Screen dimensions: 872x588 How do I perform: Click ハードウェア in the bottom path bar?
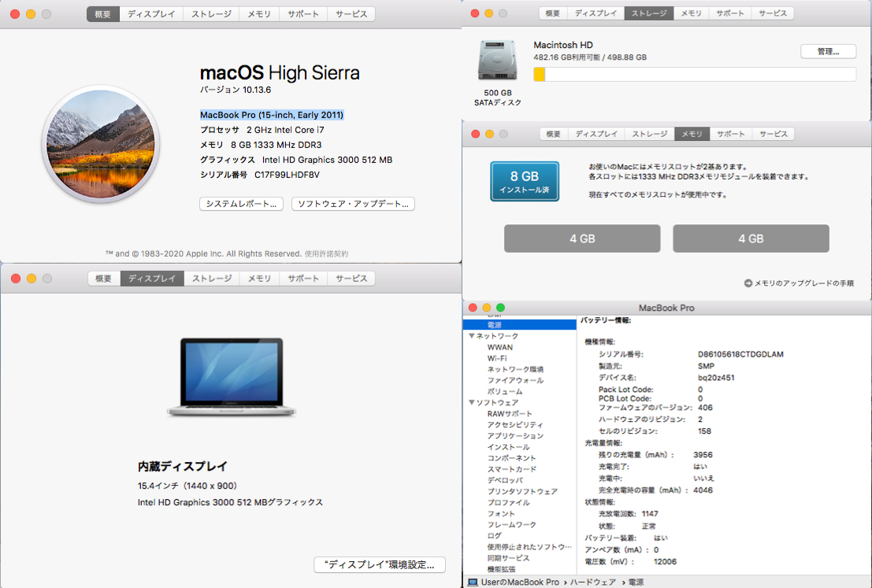(x=593, y=582)
